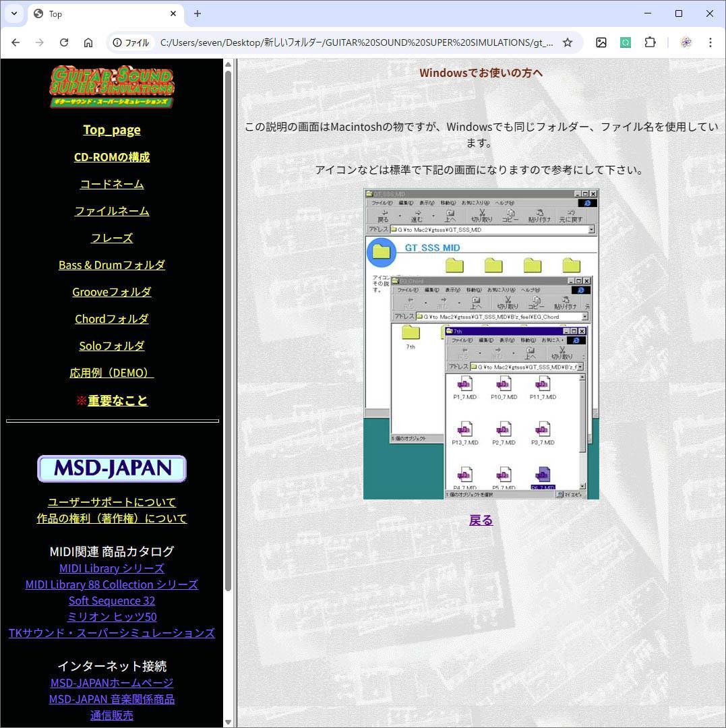
Task: Open the extensions puzzle-piece icon
Action: 650,42
